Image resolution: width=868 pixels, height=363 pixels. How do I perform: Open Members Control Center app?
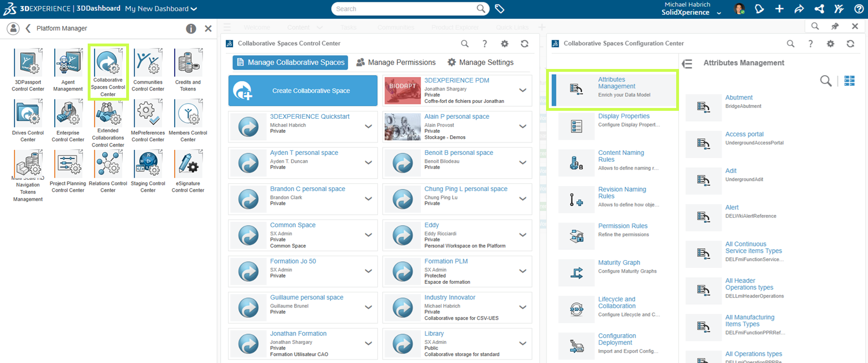(188, 121)
